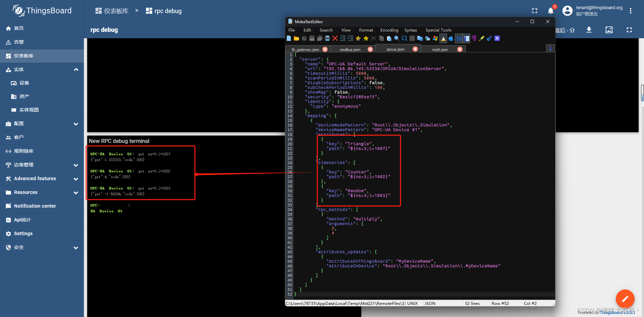
Task: Open Search menu in MobaTextEditor
Action: (x=326, y=30)
